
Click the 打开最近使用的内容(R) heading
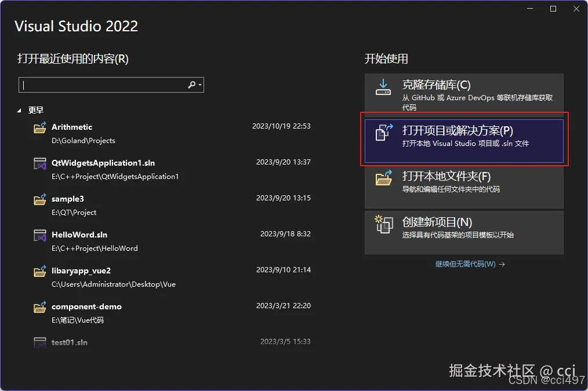tap(72, 59)
